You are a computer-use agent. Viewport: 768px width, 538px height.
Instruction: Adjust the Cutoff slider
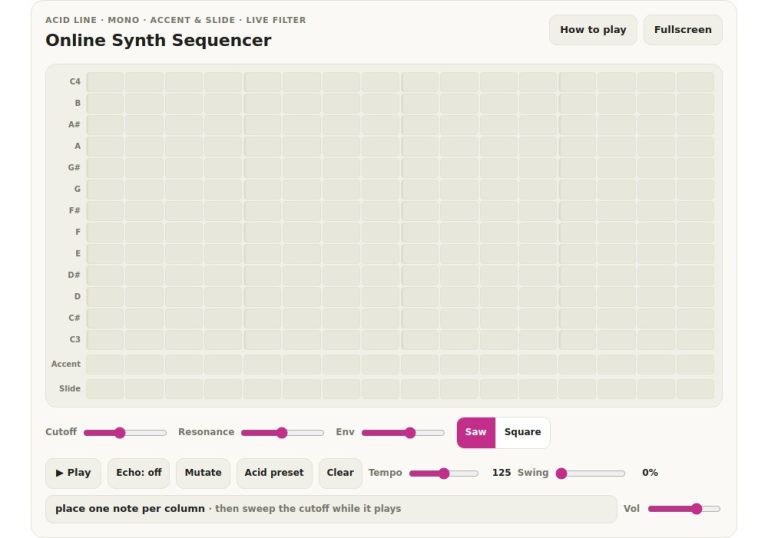point(125,433)
